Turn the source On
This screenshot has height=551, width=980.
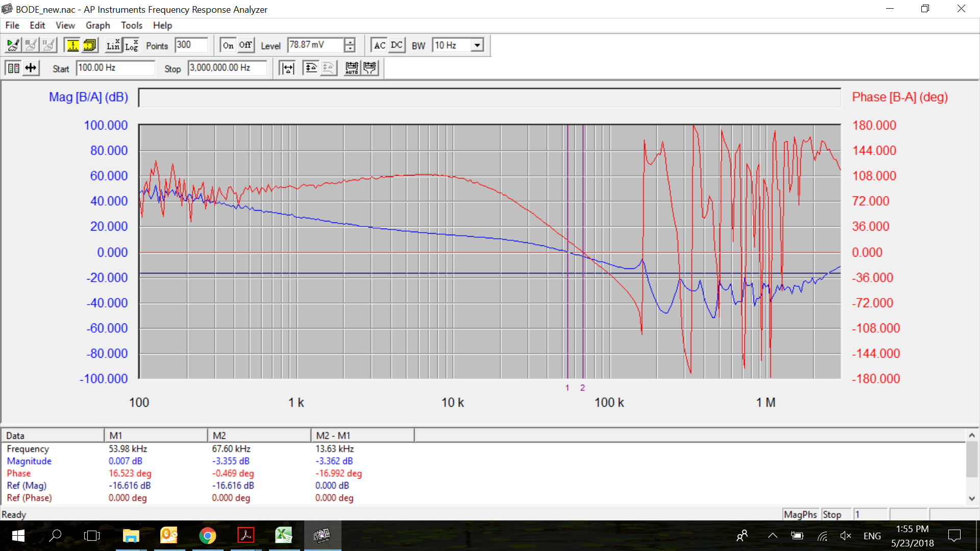point(228,45)
